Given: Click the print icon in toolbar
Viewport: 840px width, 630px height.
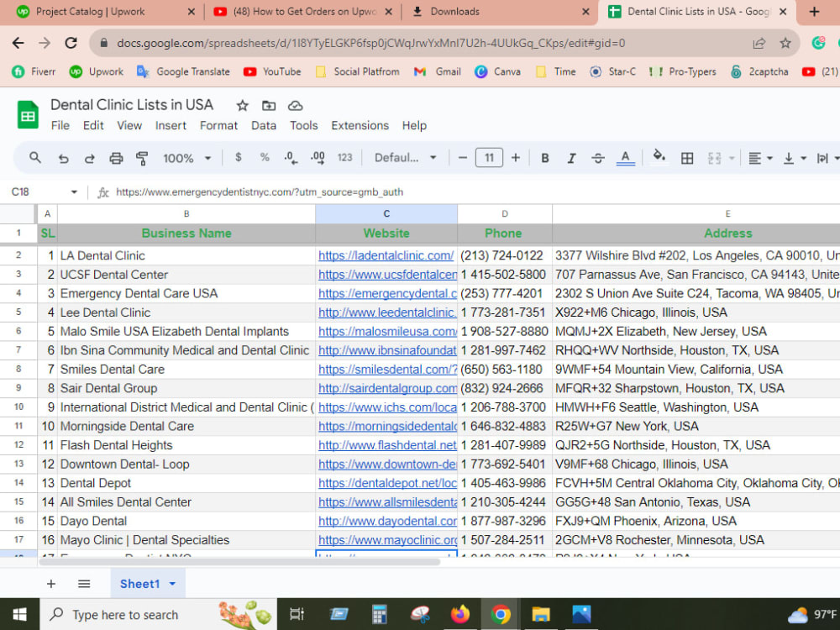Looking at the screenshot, I should (116, 158).
